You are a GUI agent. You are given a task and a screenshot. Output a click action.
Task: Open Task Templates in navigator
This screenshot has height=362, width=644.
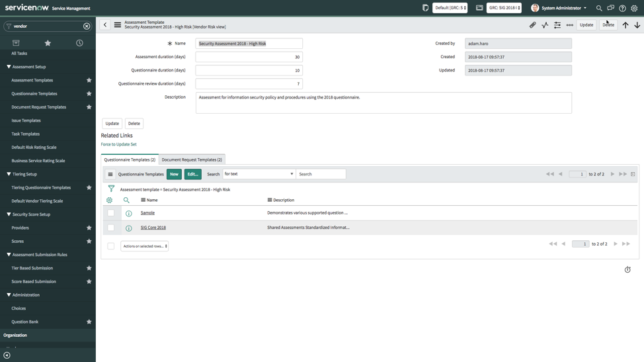coord(26,134)
